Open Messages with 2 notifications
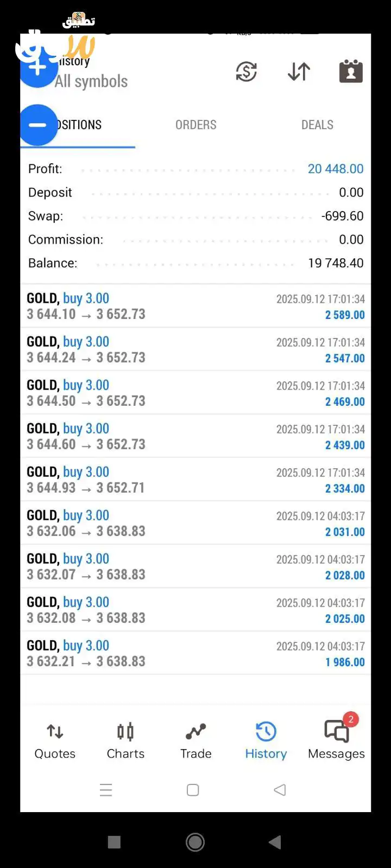The image size is (391, 868). click(x=336, y=741)
